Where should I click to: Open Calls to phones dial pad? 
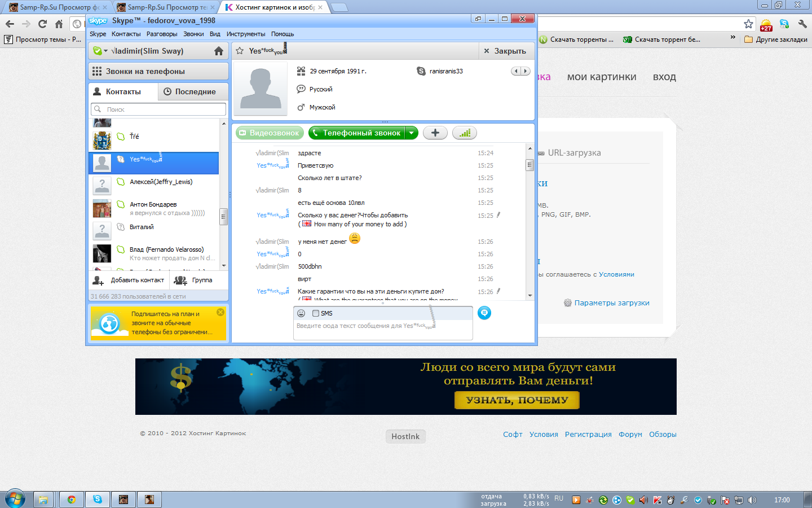pyautogui.click(x=158, y=71)
